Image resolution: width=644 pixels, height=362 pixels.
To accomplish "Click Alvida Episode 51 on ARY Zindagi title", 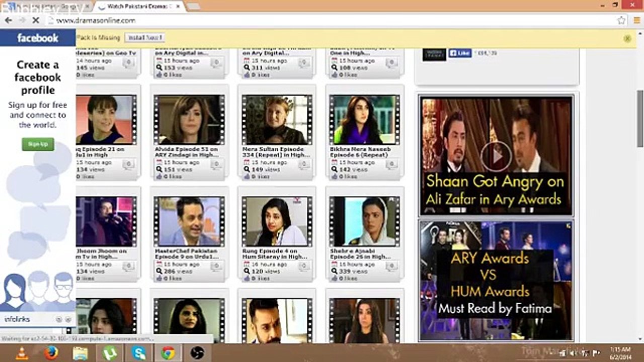I will pyautogui.click(x=187, y=152).
